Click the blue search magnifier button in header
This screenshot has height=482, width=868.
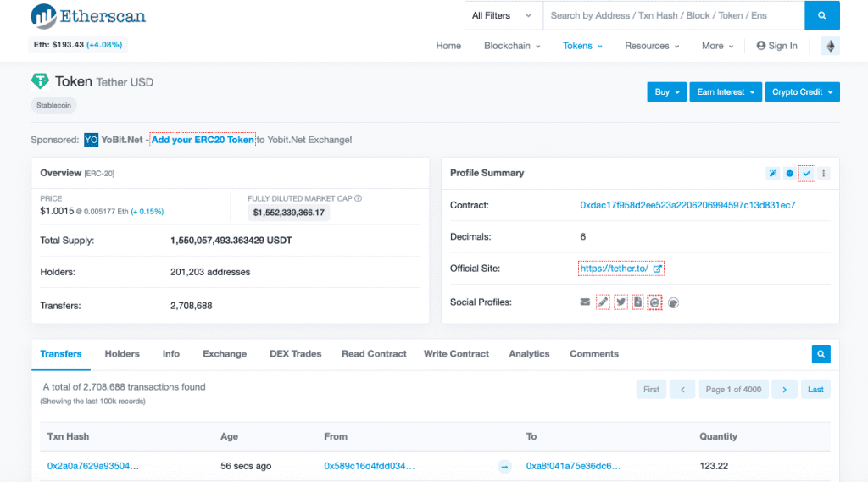(822, 15)
